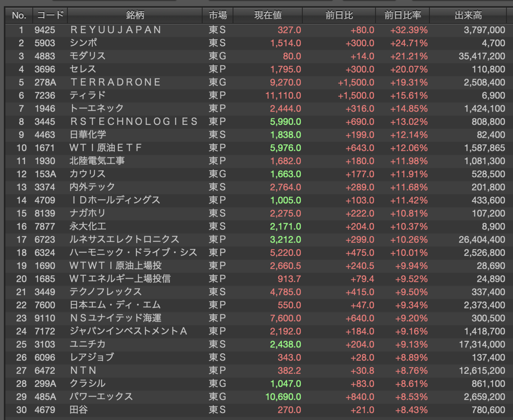The width and height of the screenshot is (513, 420).
Task: Click the WTI原油ETF entry
Action: (106, 148)
